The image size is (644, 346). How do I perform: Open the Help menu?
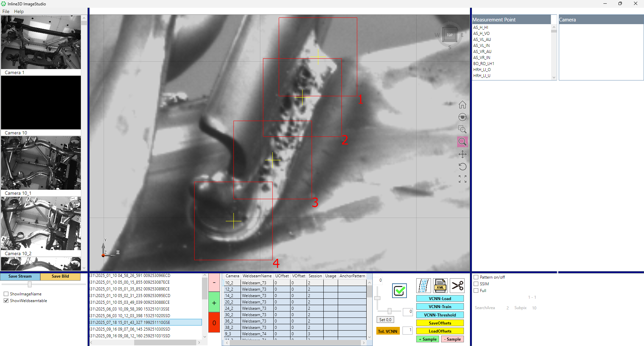pos(19,11)
